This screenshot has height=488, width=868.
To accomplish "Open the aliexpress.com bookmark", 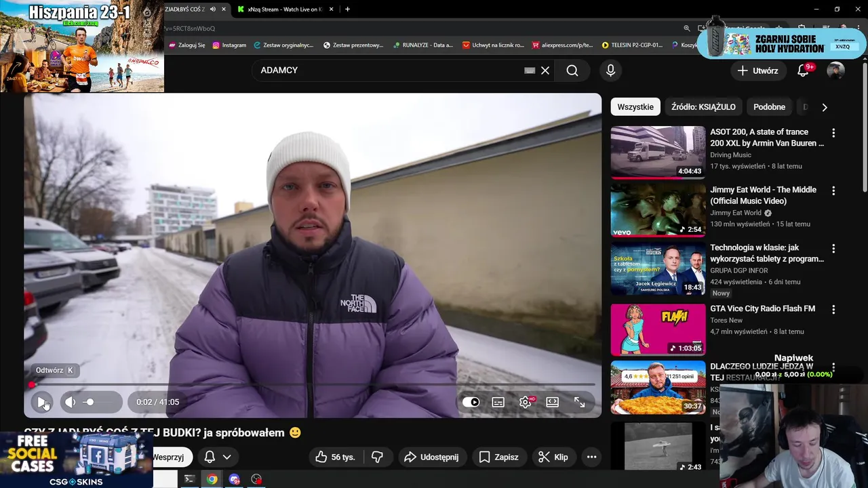I will tap(562, 45).
